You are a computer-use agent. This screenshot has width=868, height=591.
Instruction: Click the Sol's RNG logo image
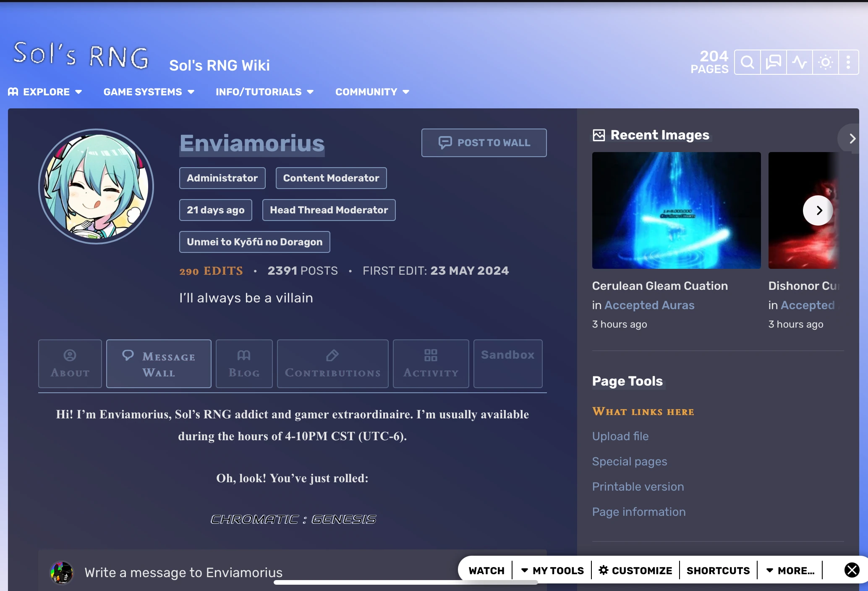pyautogui.click(x=81, y=55)
